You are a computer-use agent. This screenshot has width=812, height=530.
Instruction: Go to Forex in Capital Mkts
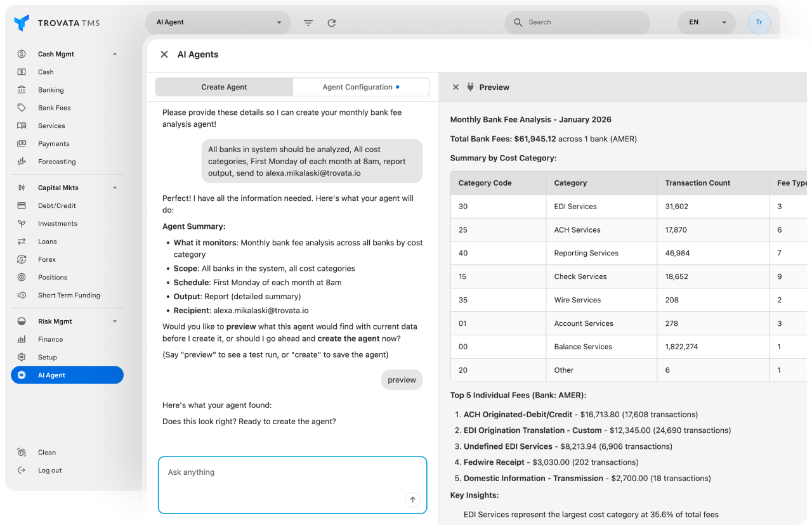click(47, 259)
